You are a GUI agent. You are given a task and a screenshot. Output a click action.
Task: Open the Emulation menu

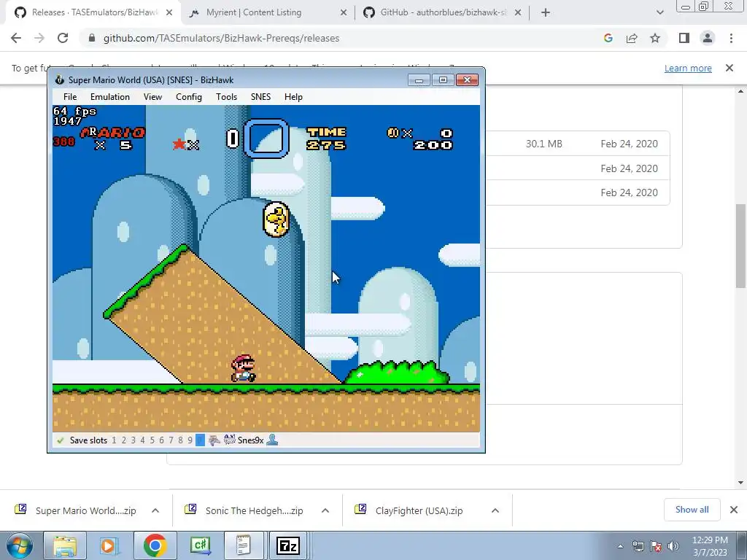(x=110, y=97)
